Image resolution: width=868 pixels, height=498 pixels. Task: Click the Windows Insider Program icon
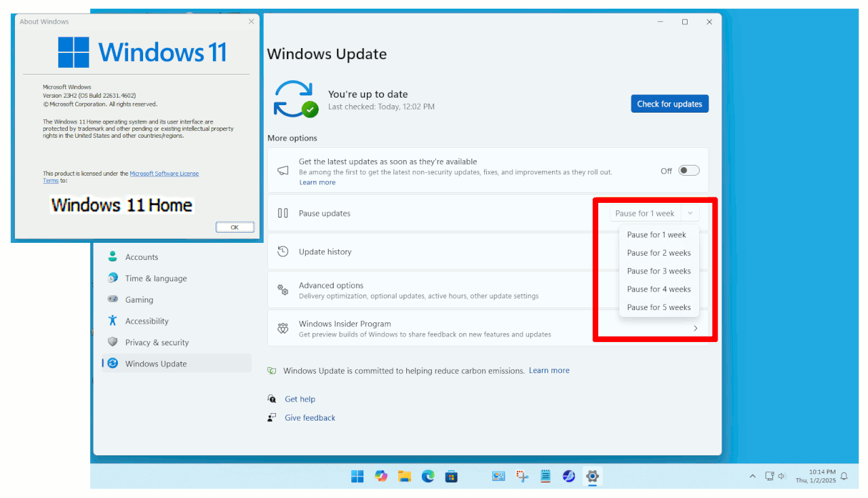point(283,328)
